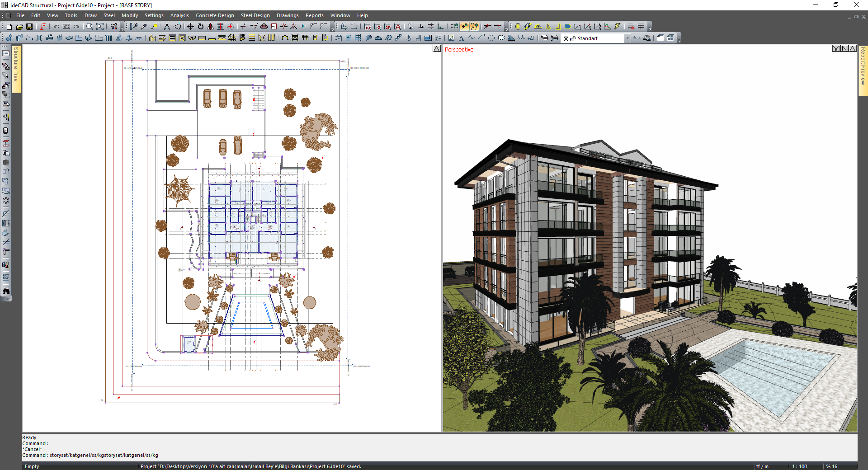
Task: Select the Circle drawing tool
Action: click(491, 38)
